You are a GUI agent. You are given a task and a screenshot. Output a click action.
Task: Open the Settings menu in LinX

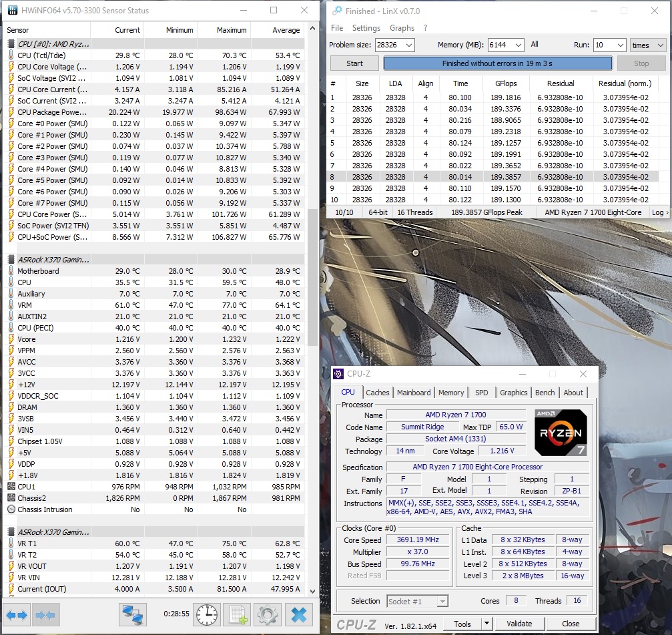point(366,28)
